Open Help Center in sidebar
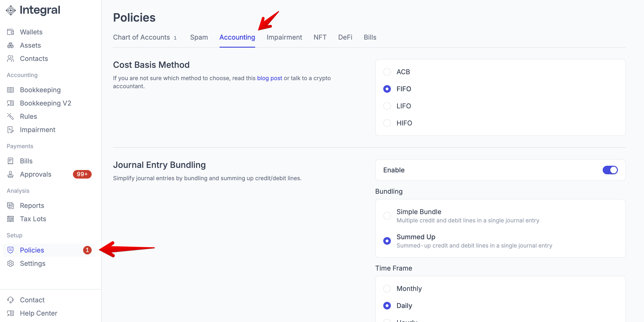644x322 pixels. coord(38,313)
